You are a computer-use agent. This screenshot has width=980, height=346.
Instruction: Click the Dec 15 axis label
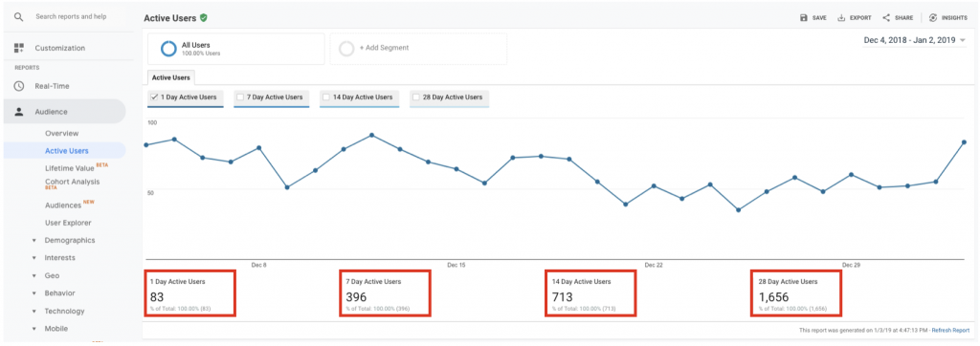pos(457,265)
